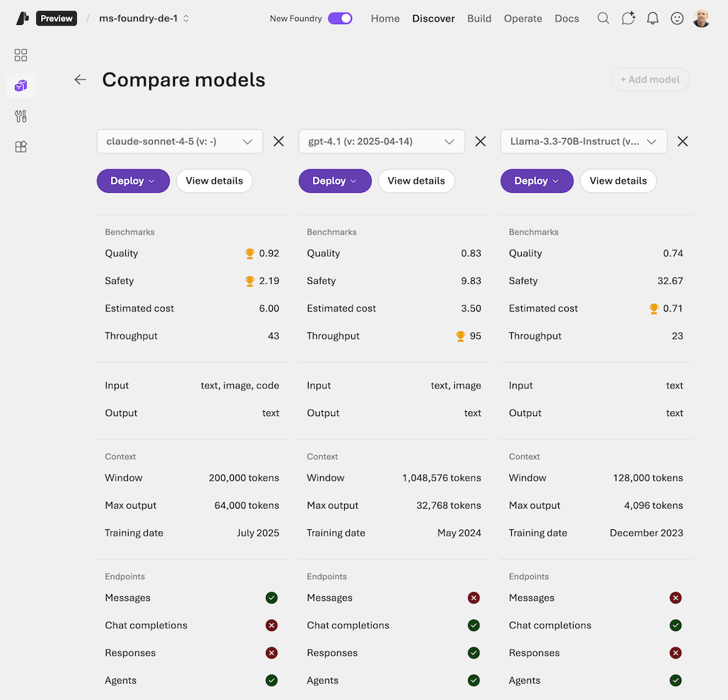Toggle the New Foundry switch
The height and width of the screenshot is (700, 728).
[x=340, y=18]
